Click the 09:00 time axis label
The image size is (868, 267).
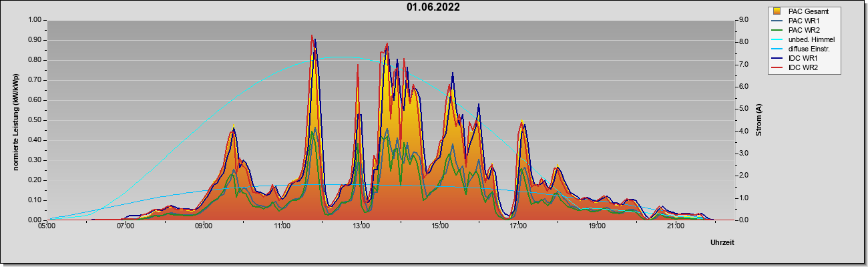click(204, 226)
